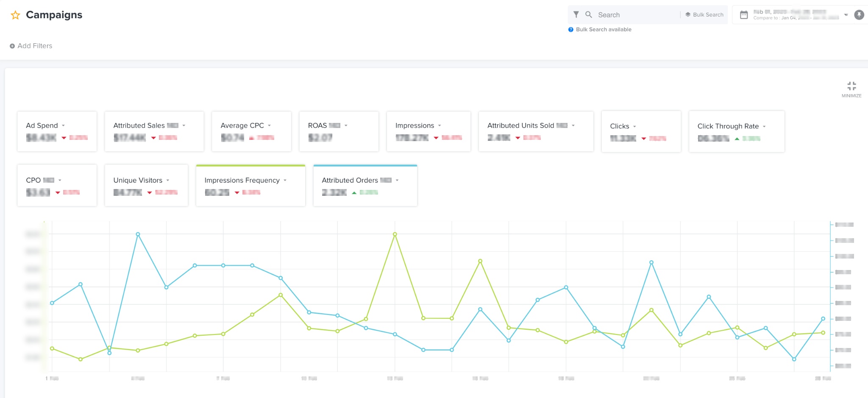This screenshot has width=868, height=398.
Task: Select the CPO metric card
Action: click(57, 186)
